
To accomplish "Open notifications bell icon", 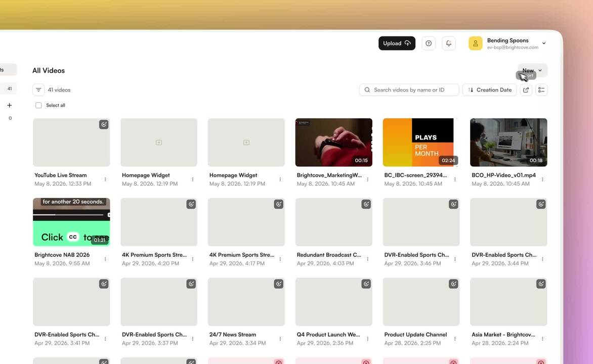I will [x=448, y=43].
